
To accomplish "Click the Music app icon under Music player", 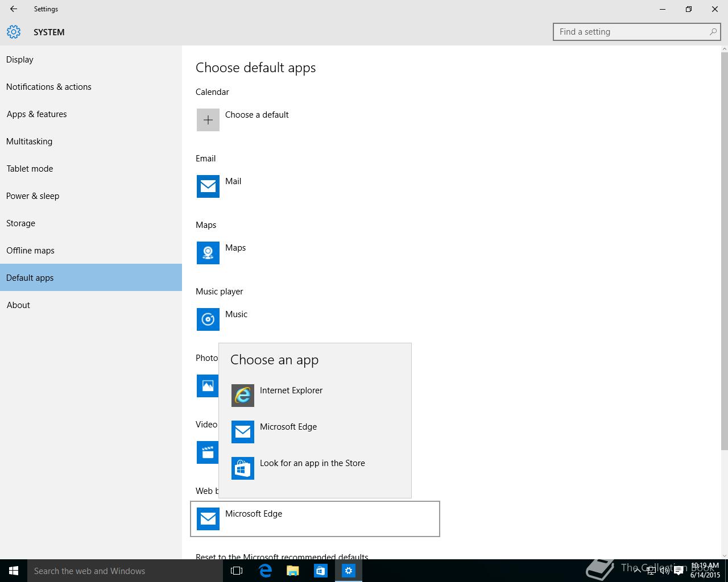I will pos(208,319).
